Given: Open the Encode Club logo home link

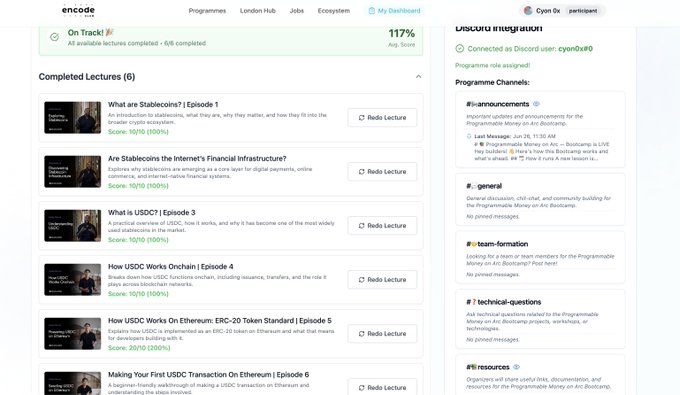Looking at the screenshot, I should [x=78, y=10].
